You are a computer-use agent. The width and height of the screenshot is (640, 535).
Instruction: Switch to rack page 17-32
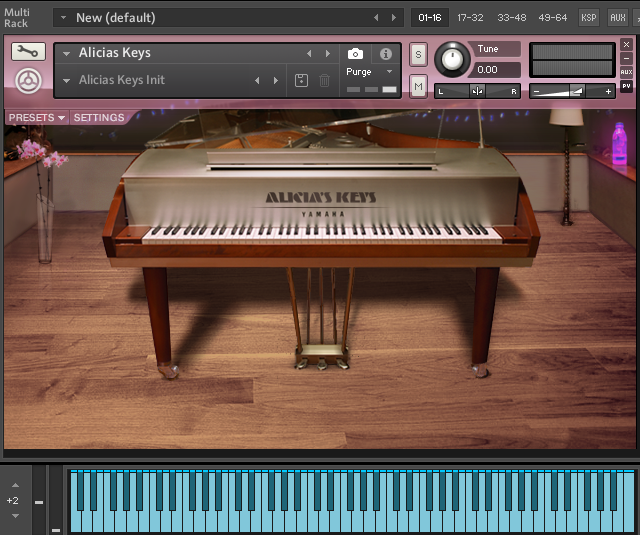coord(470,18)
